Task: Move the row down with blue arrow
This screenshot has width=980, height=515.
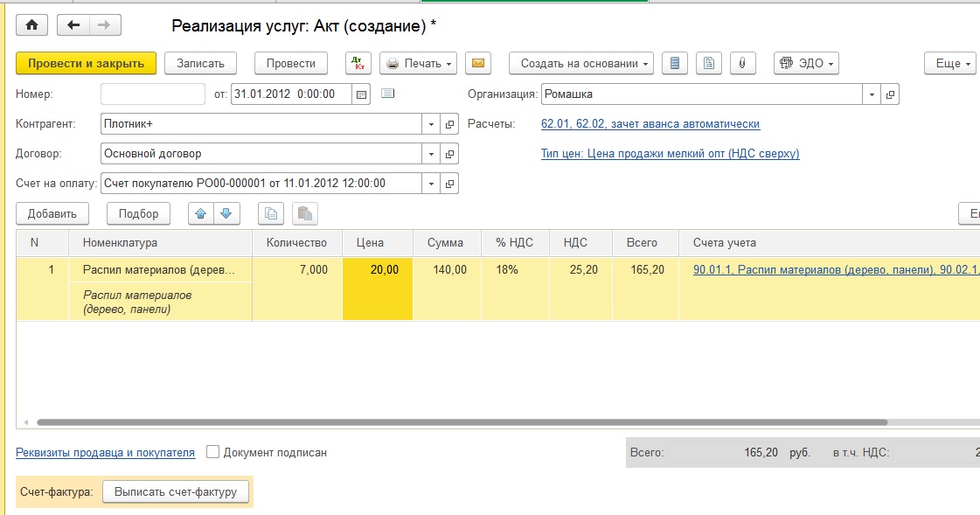Action: (225, 213)
